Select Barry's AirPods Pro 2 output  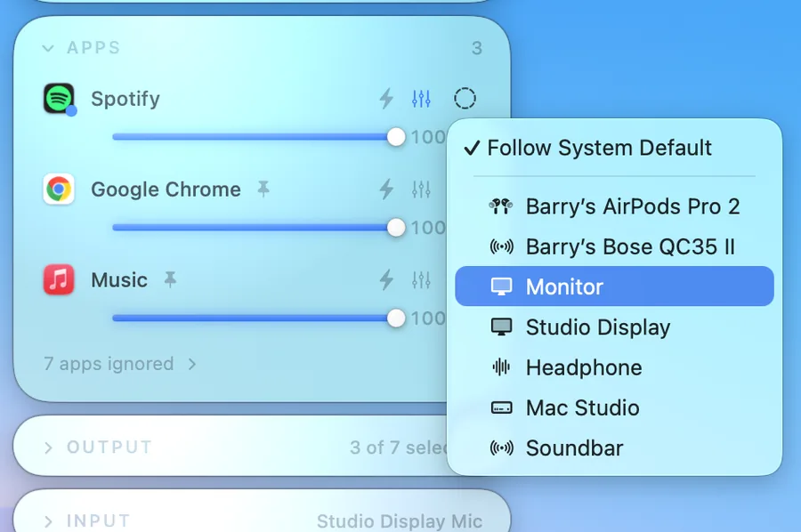(x=614, y=206)
